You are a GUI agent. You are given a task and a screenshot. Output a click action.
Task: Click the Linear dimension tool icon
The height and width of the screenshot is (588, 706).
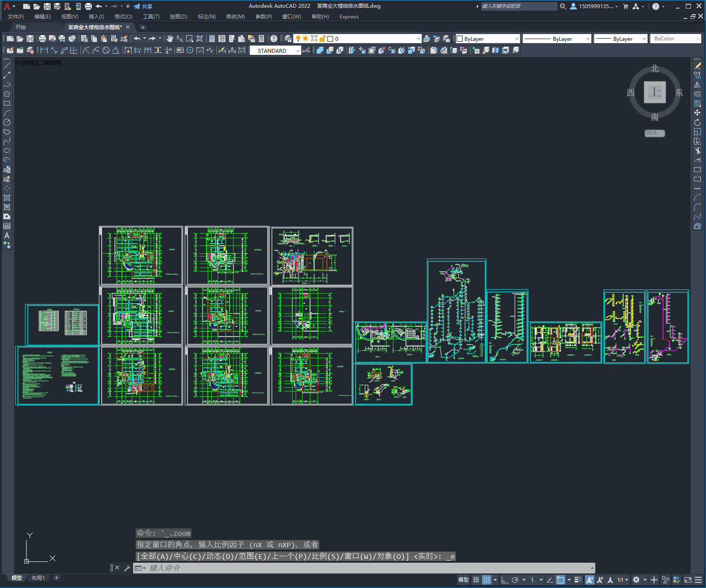pyautogui.click(x=44, y=50)
